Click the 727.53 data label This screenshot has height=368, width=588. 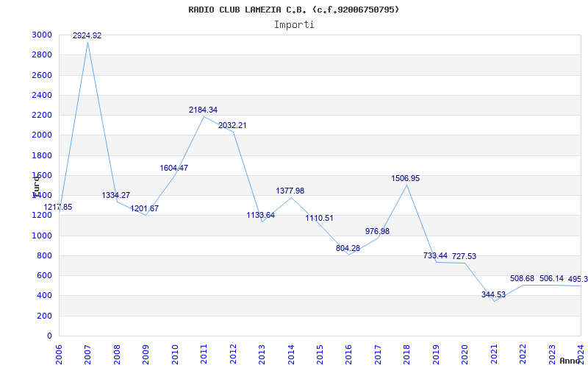pyautogui.click(x=465, y=256)
